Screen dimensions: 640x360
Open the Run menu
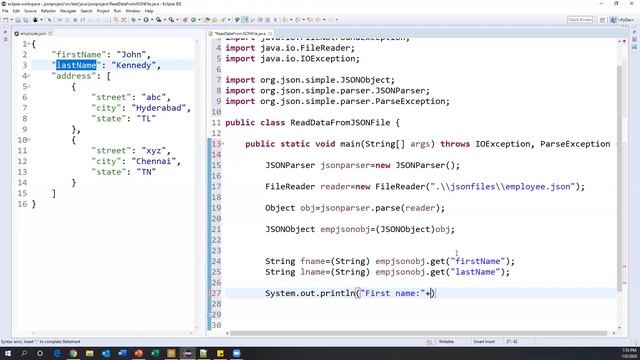tap(118, 11)
